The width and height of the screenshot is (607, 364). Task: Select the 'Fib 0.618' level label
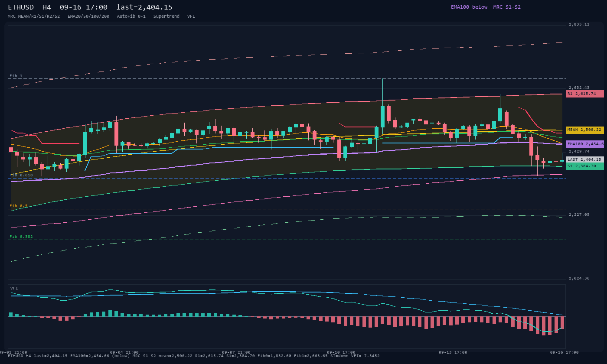tap(21, 175)
